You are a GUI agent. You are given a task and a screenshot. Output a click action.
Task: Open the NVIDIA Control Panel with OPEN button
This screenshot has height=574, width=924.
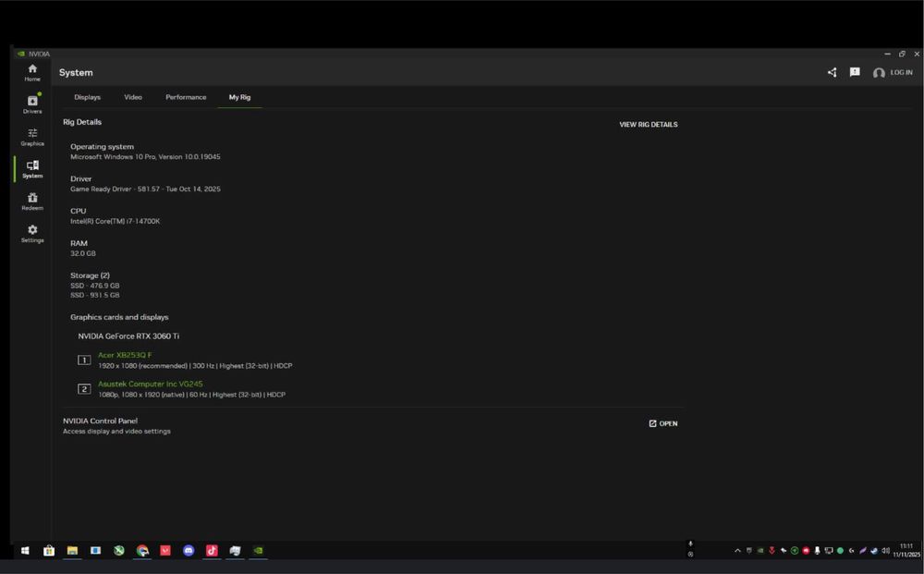[x=663, y=423]
